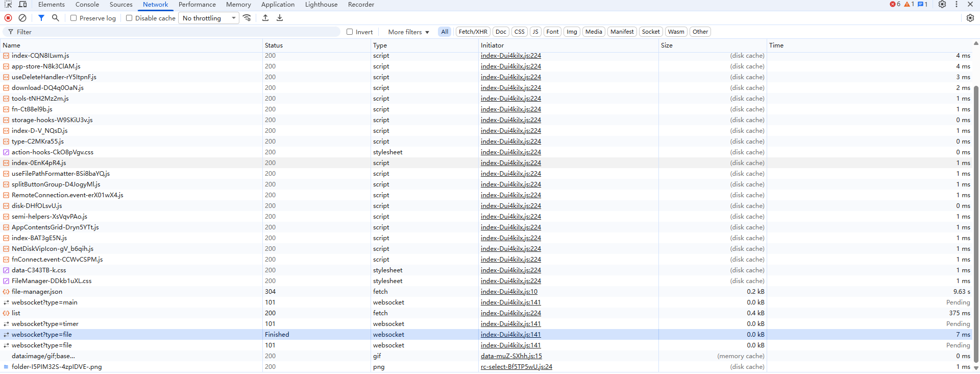Toggle the funnel filter icon
The width and height of the screenshot is (980, 374).
point(41,18)
